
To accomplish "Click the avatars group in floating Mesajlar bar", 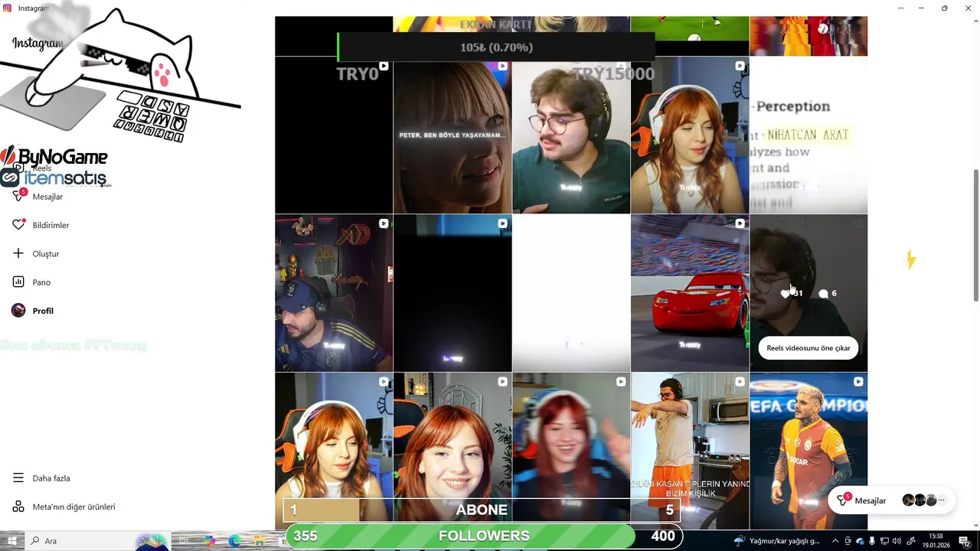I will 919,500.
